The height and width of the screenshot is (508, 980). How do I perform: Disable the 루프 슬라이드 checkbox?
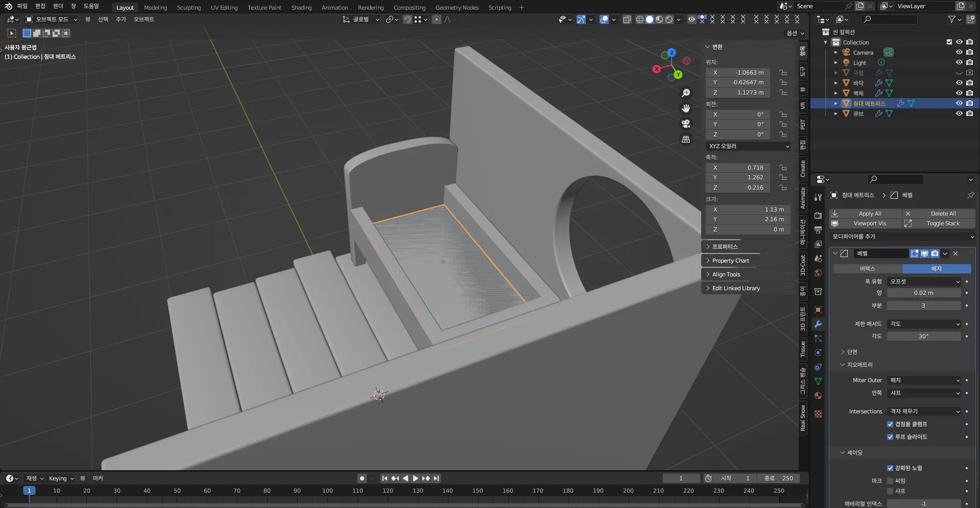click(890, 437)
